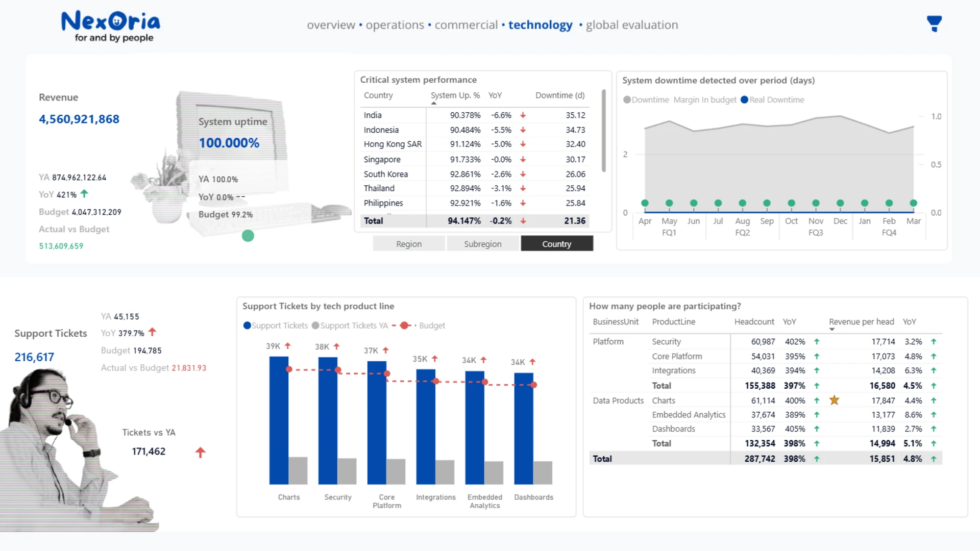Click the Headcount column header

pyautogui.click(x=754, y=322)
